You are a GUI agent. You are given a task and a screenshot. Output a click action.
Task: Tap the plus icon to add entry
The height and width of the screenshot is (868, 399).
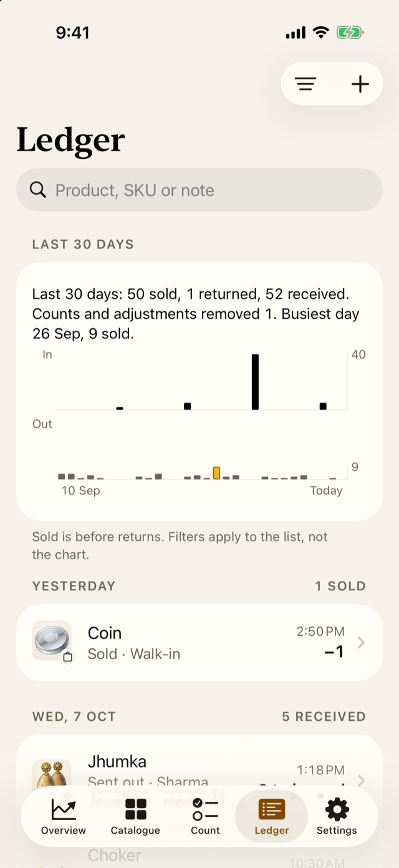point(360,84)
